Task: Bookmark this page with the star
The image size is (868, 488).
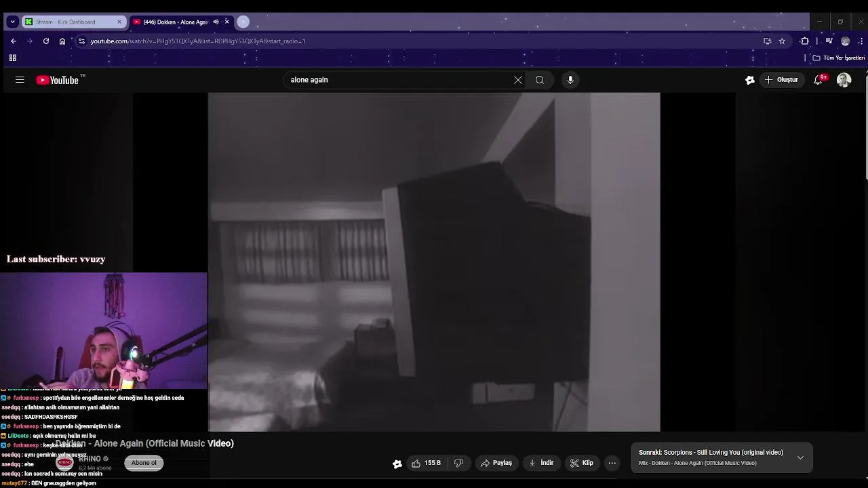Action: click(x=782, y=41)
